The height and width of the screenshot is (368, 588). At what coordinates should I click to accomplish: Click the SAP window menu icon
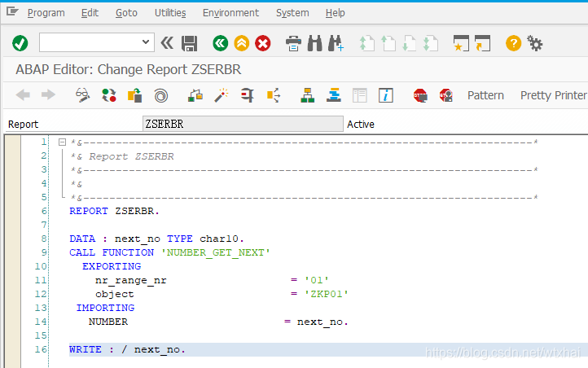pos(12,11)
